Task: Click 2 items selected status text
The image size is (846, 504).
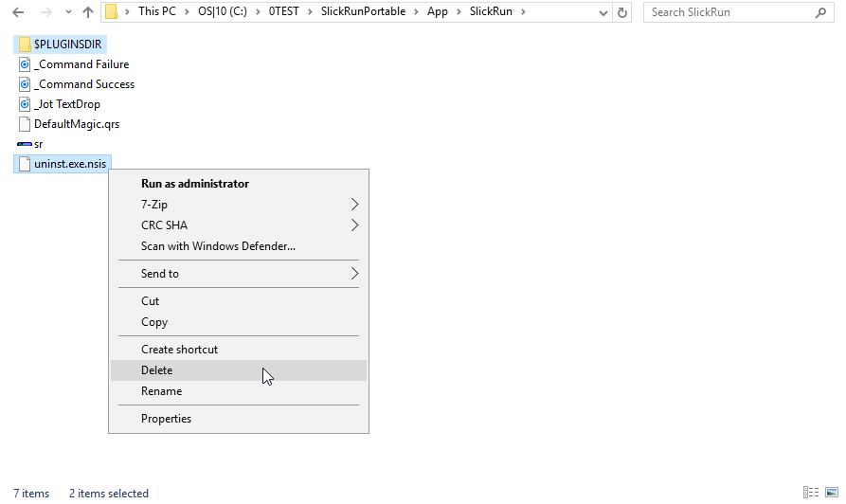Action: coord(108,494)
